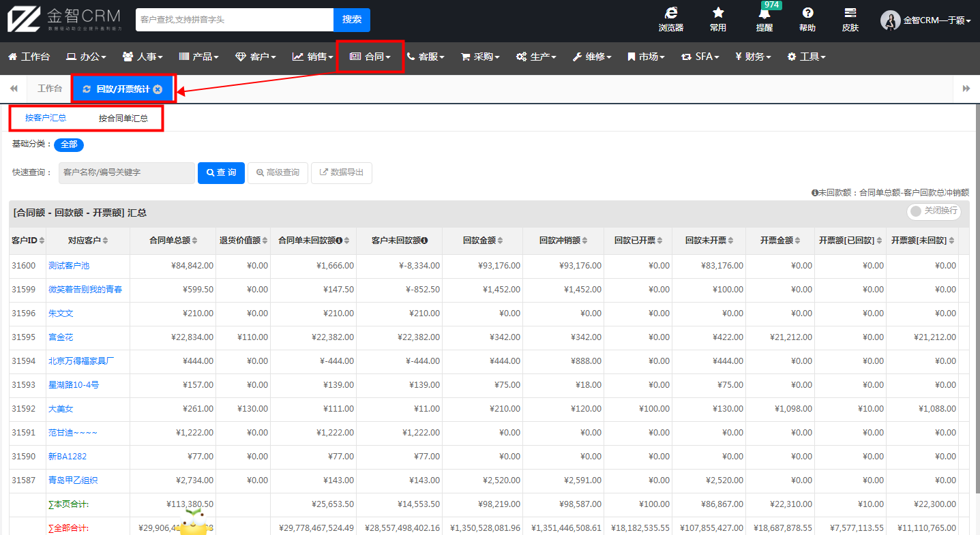Go to 工作台 in the navigation bar

pyautogui.click(x=29, y=57)
